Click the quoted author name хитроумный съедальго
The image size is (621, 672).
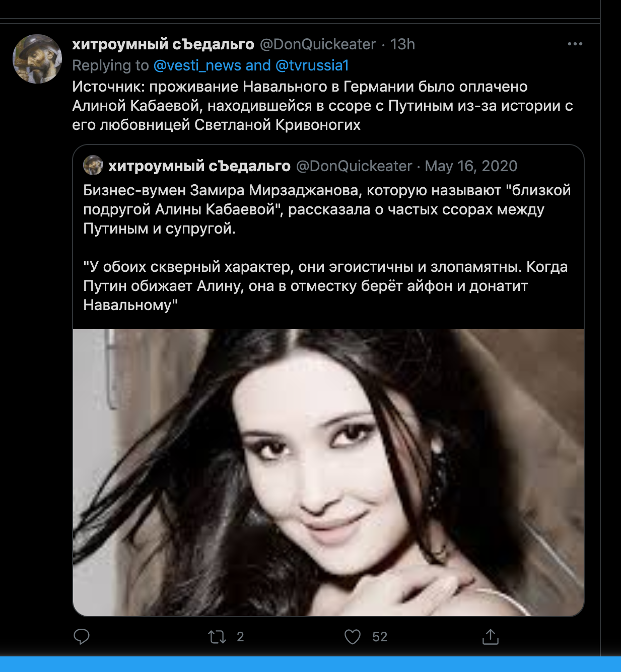click(x=199, y=166)
